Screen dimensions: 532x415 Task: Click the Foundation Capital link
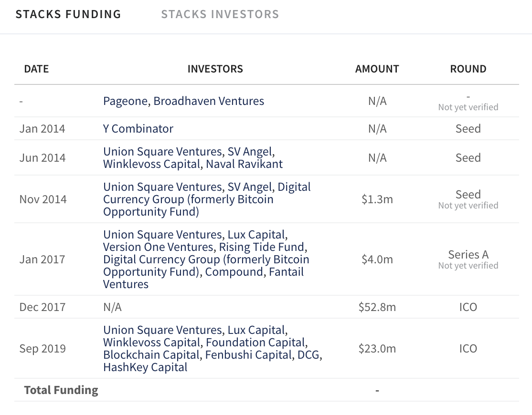[x=255, y=342]
